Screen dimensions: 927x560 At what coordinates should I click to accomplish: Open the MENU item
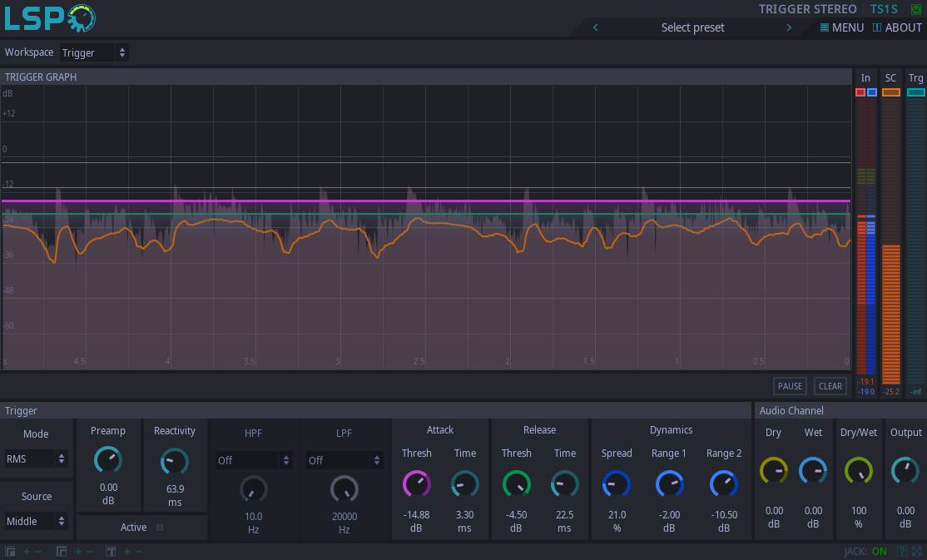coord(842,27)
